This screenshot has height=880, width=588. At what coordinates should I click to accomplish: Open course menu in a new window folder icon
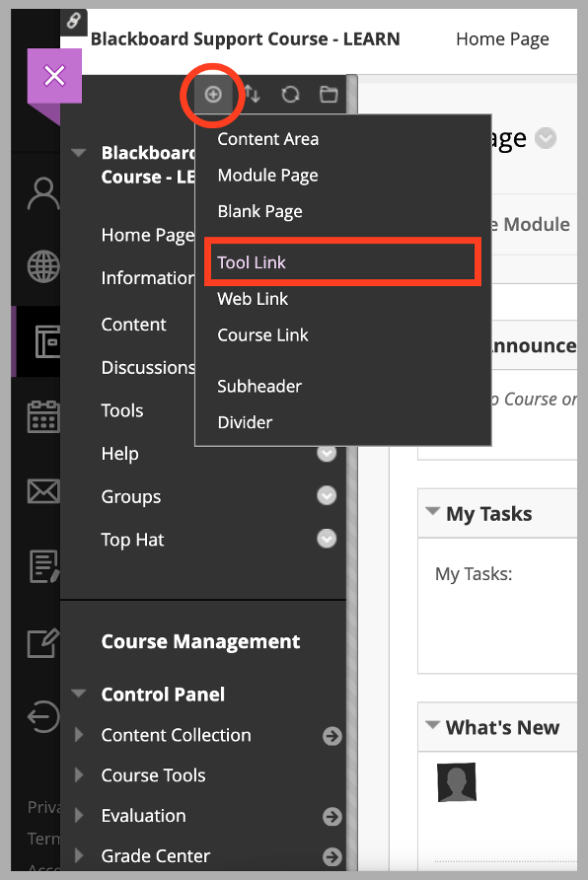(x=328, y=95)
